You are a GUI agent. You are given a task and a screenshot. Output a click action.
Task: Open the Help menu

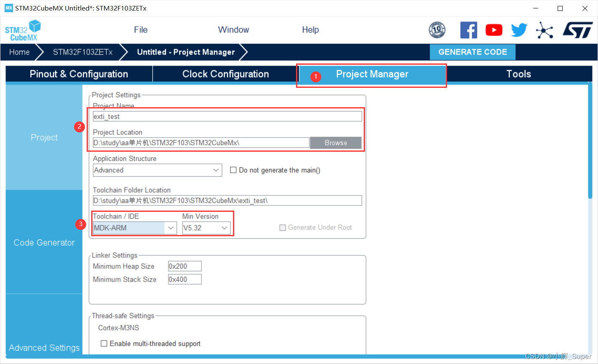tap(310, 30)
